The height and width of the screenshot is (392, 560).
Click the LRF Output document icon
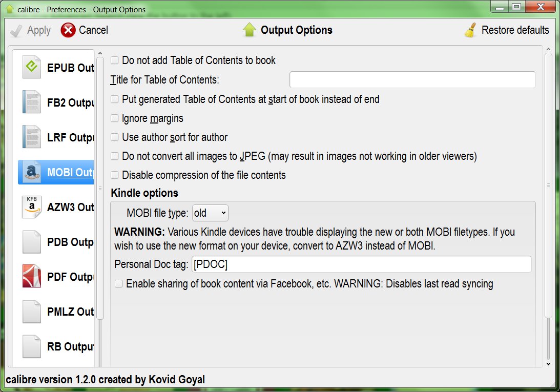pos(31,136)
